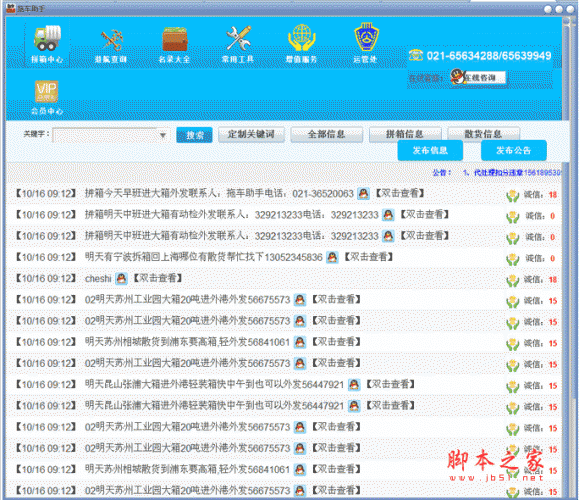Image resolution: width=579 pixels, height=500 pixels.
Task: Click the telephone icon beside 021-65634288
Action: coord(416,55)
